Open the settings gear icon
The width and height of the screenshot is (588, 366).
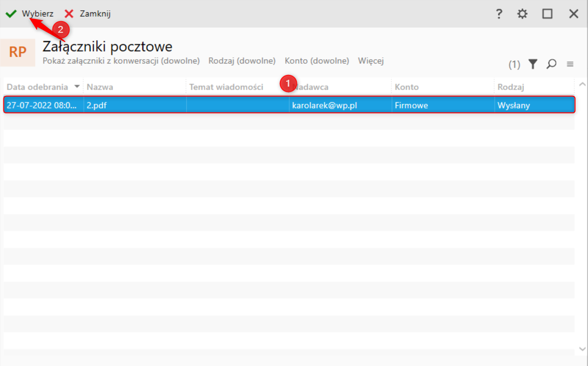(522, 14)
